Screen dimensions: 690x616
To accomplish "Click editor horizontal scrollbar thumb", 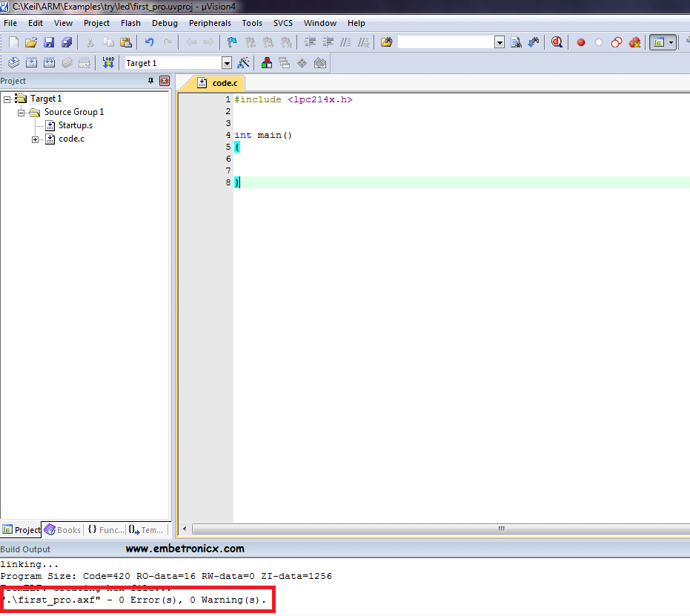I will (x=441, y=529).
